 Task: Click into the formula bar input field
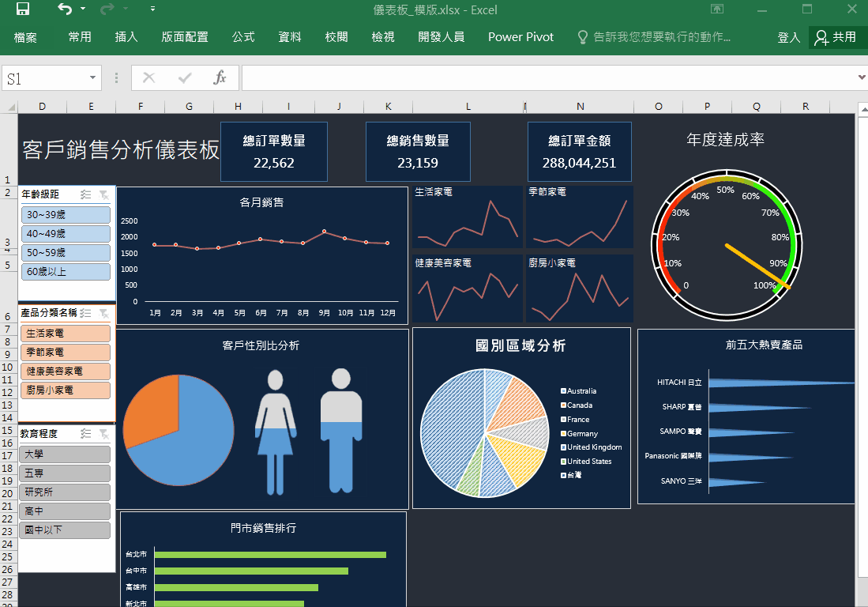tap(545, 78)
